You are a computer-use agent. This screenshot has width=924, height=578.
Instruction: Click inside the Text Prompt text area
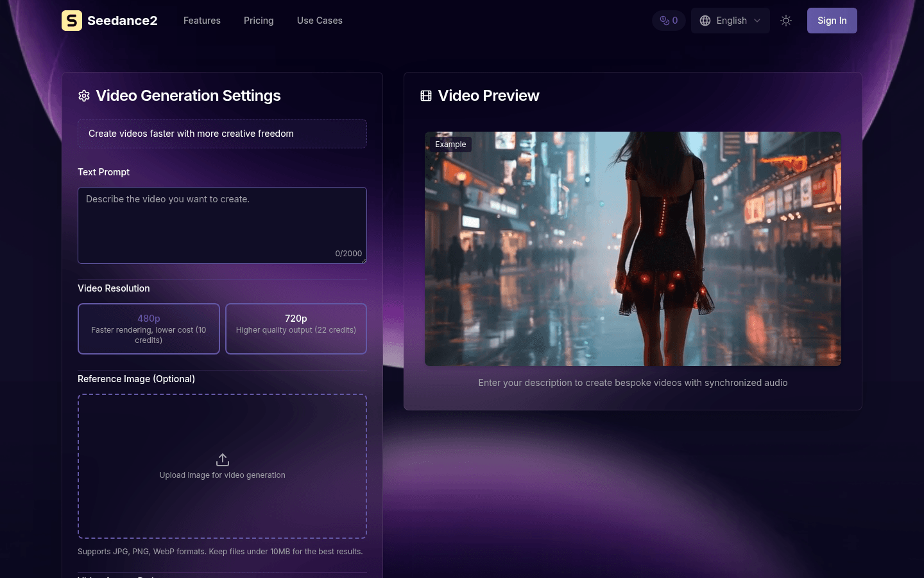pos(222,225)
